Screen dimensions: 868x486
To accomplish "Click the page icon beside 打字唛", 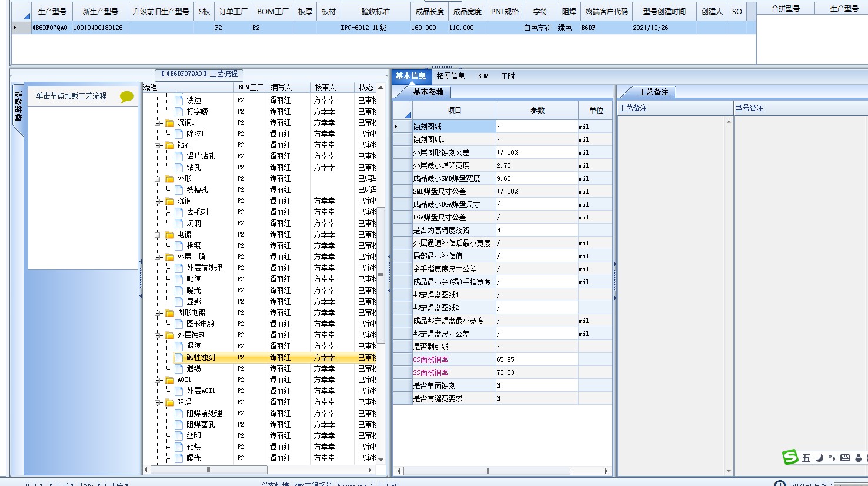I will click(x=179, y=112).
